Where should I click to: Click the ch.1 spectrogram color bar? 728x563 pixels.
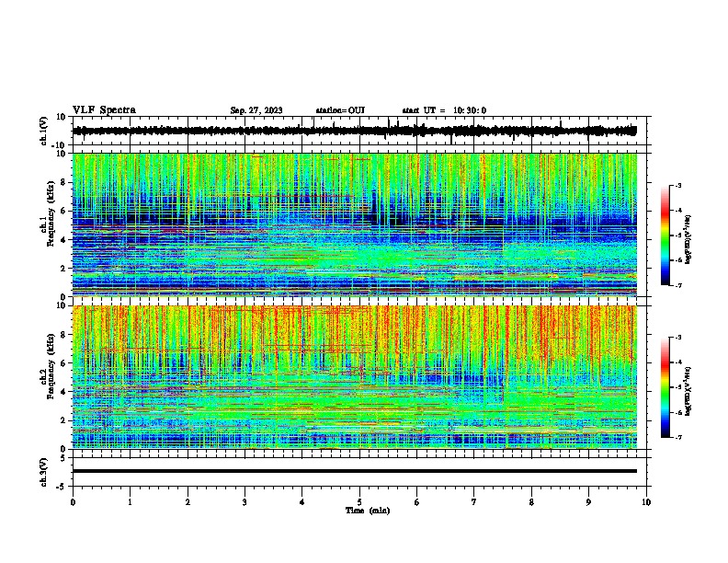(665, 236)
